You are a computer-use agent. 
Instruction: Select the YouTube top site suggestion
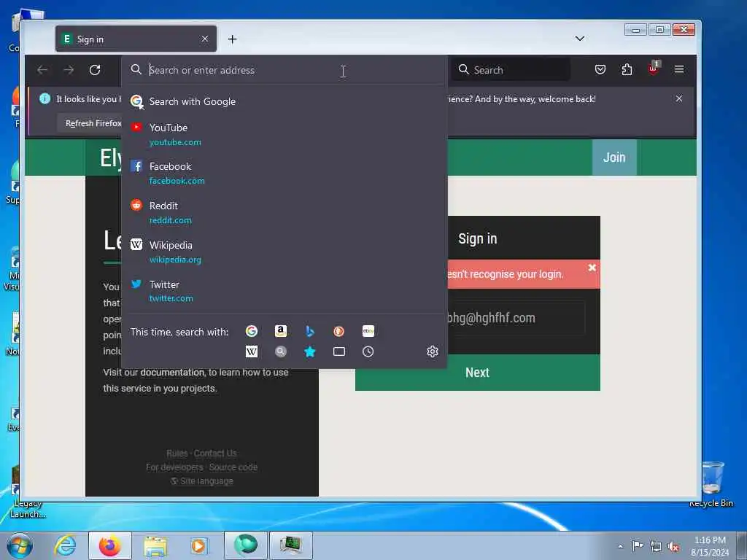pos(285,135)
